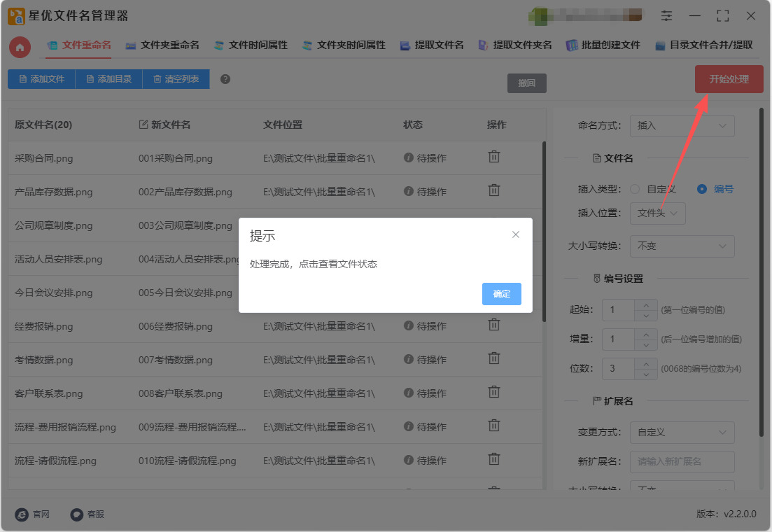Viewport: 772px width, 532px height.
Task: Switch to the 文件夹重命名 tab
Action: (162, 45)
